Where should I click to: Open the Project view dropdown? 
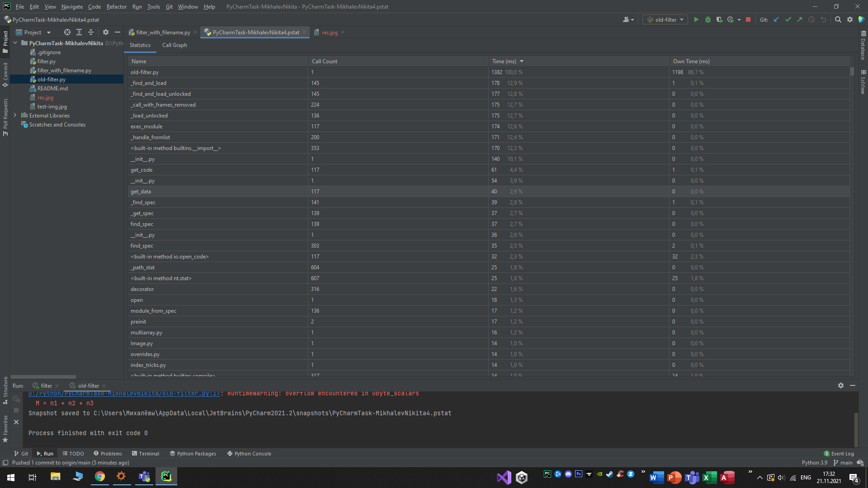(x=33, y=32)
